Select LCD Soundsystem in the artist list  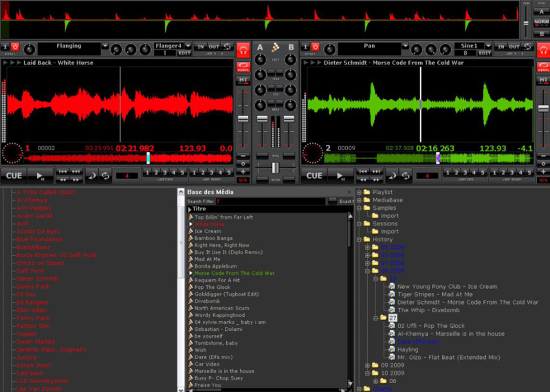coord(42,381)
